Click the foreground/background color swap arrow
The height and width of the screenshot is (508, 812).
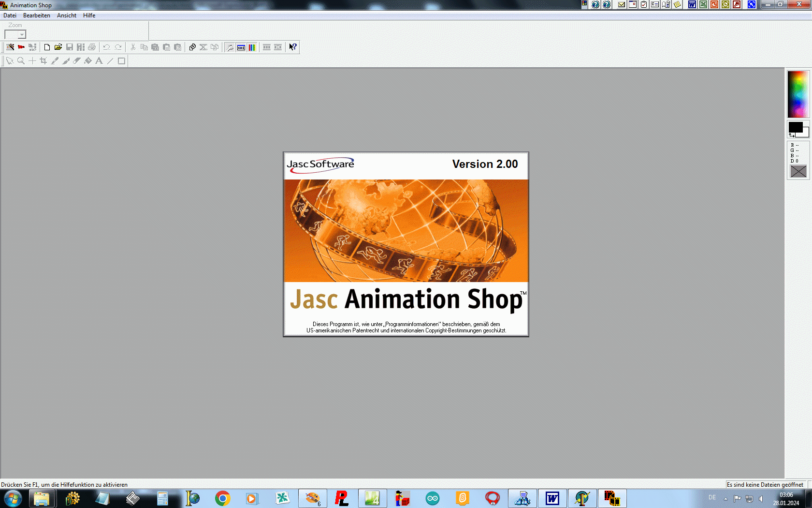(792, 135)
